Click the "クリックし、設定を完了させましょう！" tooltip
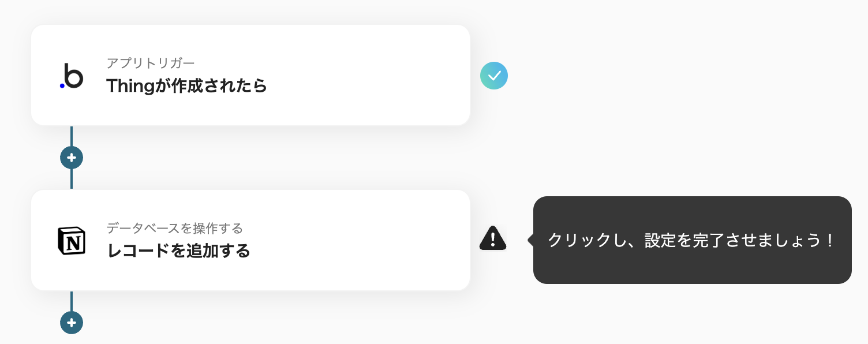The image size is (868, 344). pyautogui.click(x=692, y=240)
